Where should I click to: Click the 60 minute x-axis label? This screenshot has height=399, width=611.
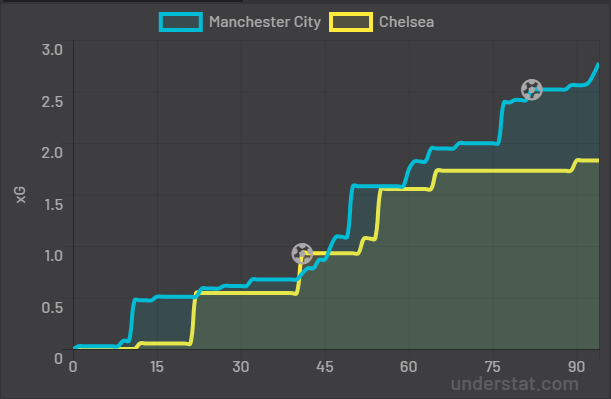point(408,367)
